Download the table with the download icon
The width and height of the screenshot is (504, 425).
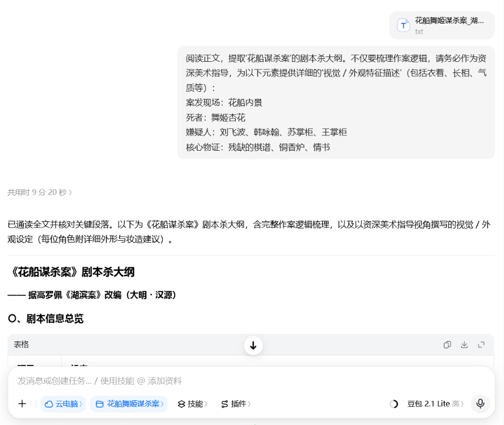point(464,345)
